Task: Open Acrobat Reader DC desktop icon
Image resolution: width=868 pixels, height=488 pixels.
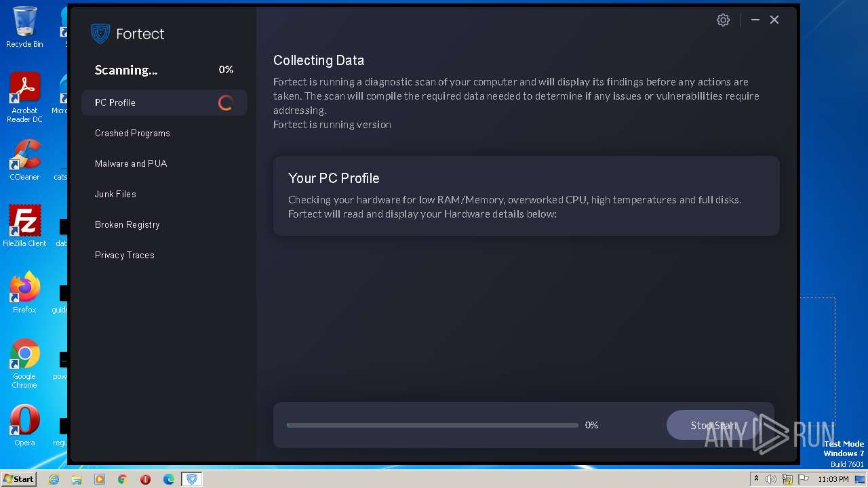Action: click(x=24, y=98)
